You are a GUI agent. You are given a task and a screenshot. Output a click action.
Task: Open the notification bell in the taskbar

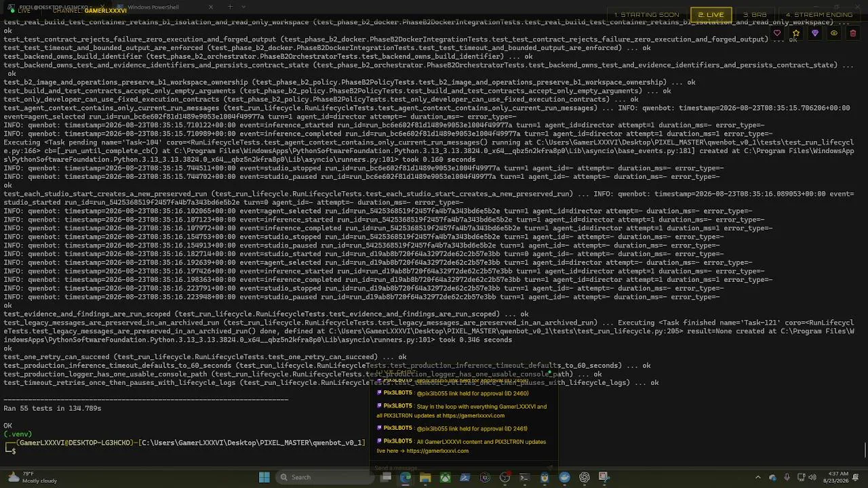855,477
